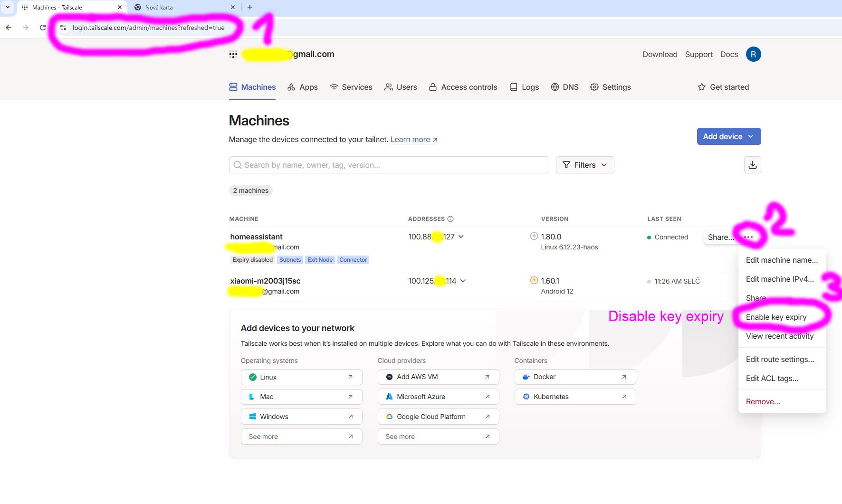The height and width of the screenshot is (504, 842).
Task: Click the magnifier icon in search box
Action: coord(238,165)
